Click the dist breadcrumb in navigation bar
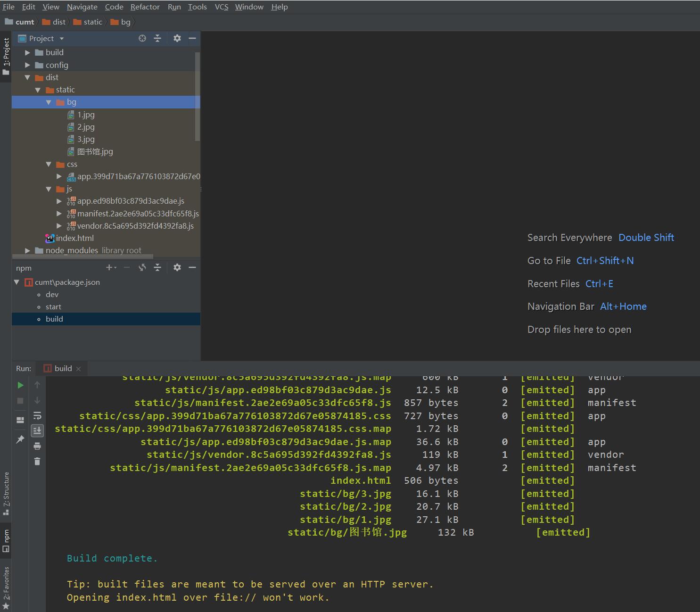700x612 pixels. (54, 22)
